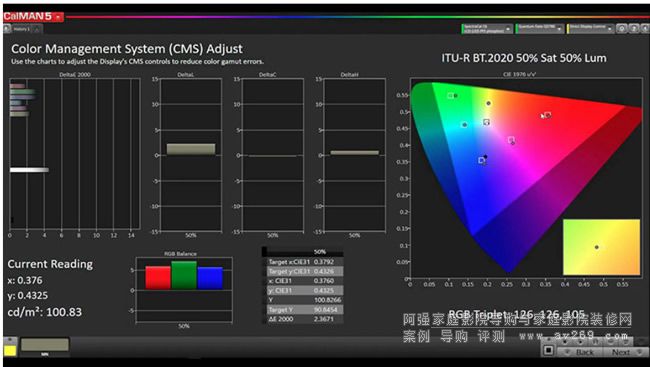Click the stop reading square icon
Viewport: 650px width, 367px height.
(x=548, y=351)
